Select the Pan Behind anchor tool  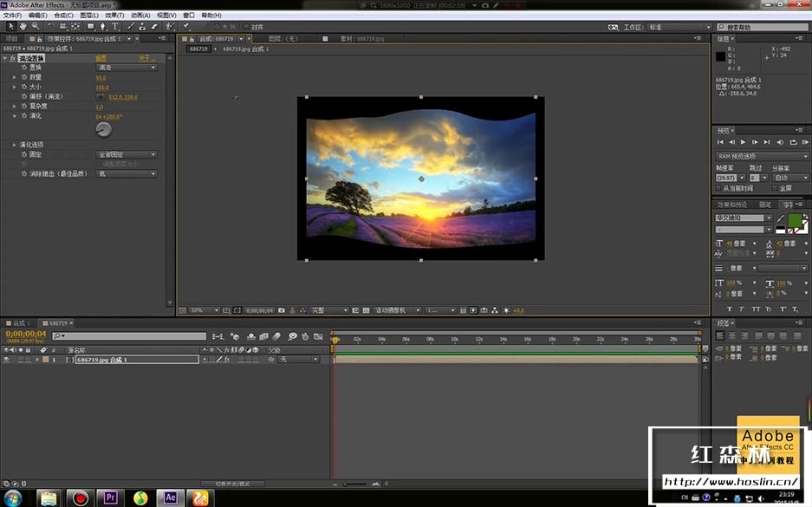75,26
